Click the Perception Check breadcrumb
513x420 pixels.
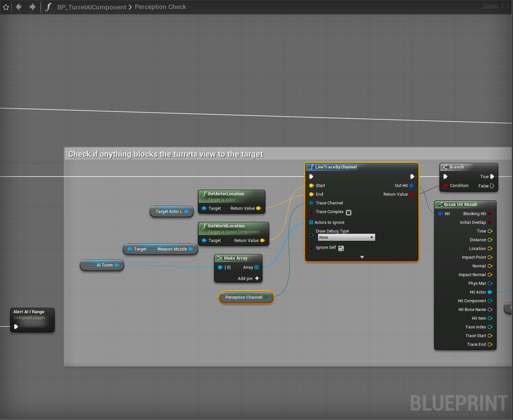click(x=160, y=7)
